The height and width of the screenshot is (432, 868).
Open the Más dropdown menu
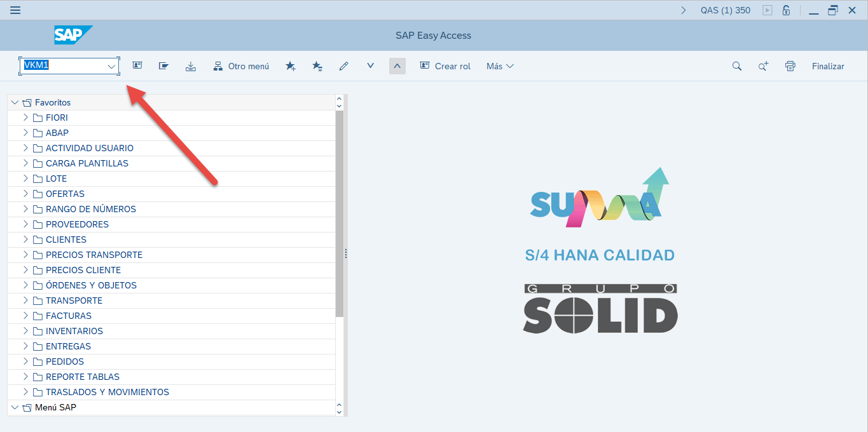(x=500, y=66)
